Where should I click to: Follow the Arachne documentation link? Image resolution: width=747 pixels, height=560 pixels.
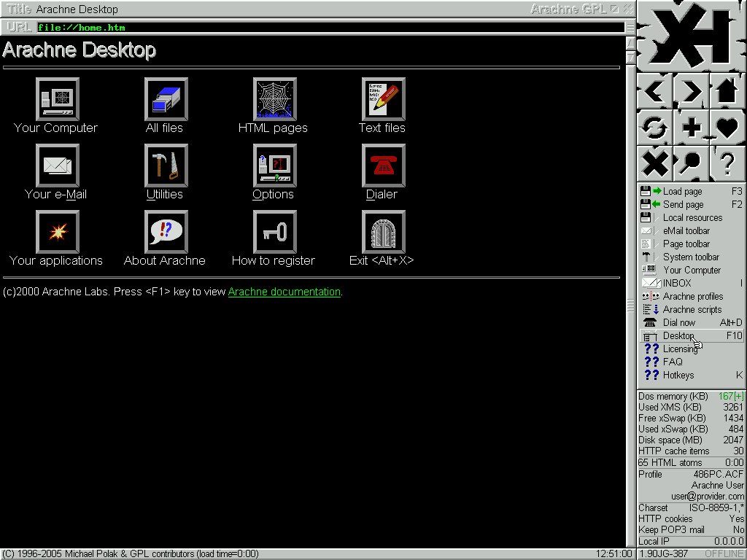click(x=284, y=292)
